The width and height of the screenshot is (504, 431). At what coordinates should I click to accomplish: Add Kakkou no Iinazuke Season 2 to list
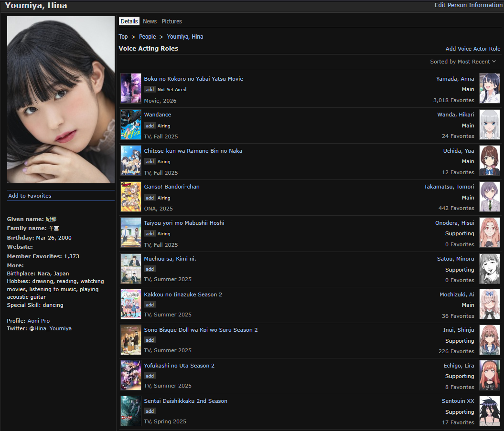150,305
